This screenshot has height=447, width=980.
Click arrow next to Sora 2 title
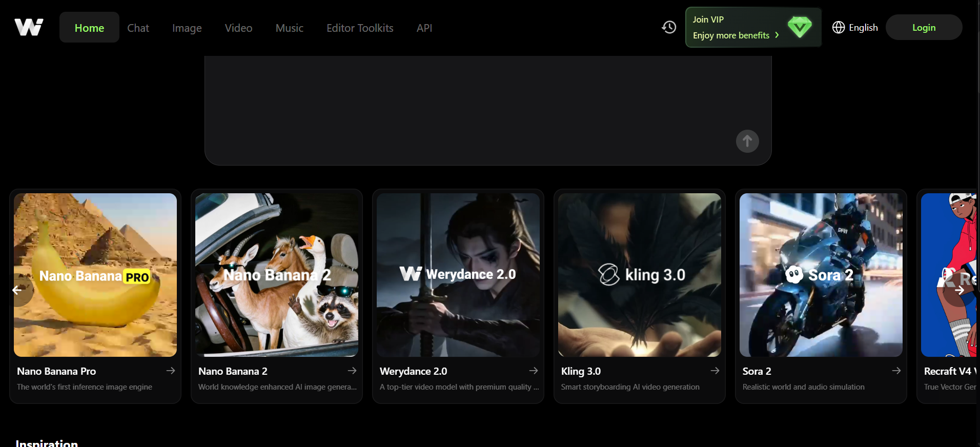pyautogui.click(x=896, y=371)
